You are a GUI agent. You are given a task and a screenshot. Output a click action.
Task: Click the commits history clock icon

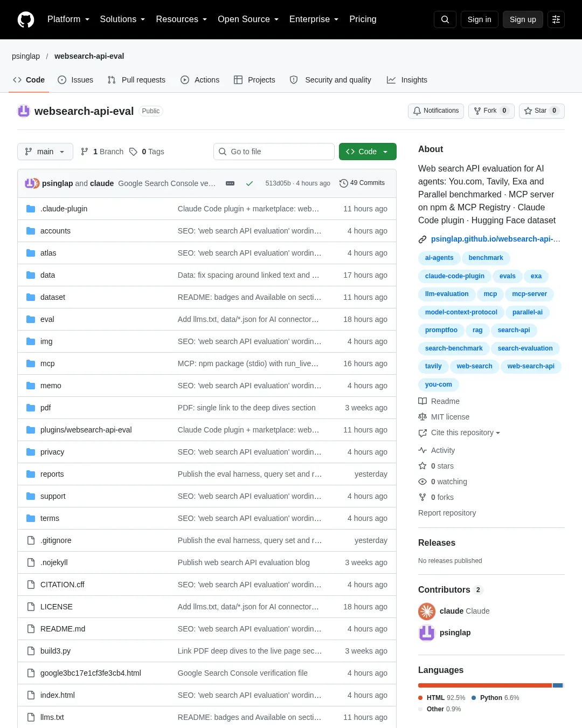[x=343, y=183]
